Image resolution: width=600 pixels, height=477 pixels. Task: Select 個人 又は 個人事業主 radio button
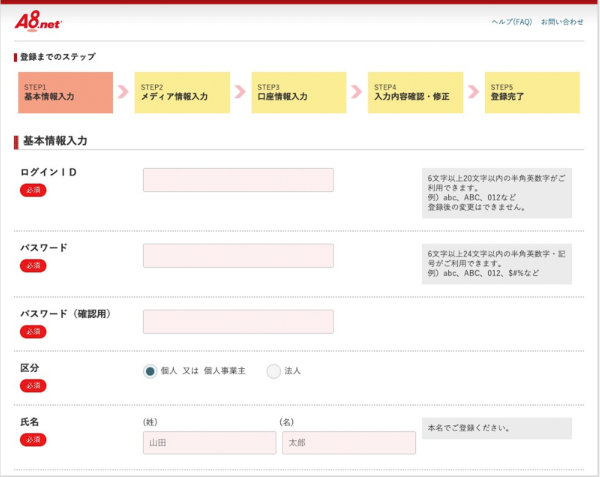point(150,371)
